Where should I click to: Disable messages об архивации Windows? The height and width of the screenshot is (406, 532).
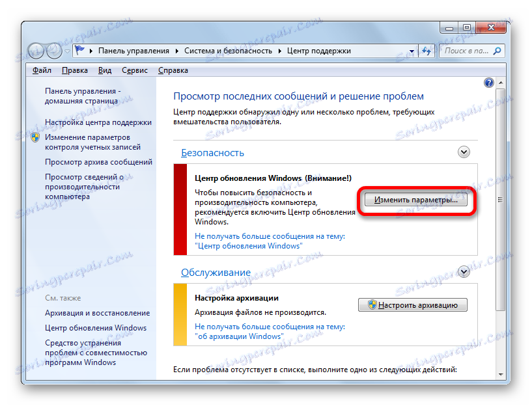pos(270,331)
